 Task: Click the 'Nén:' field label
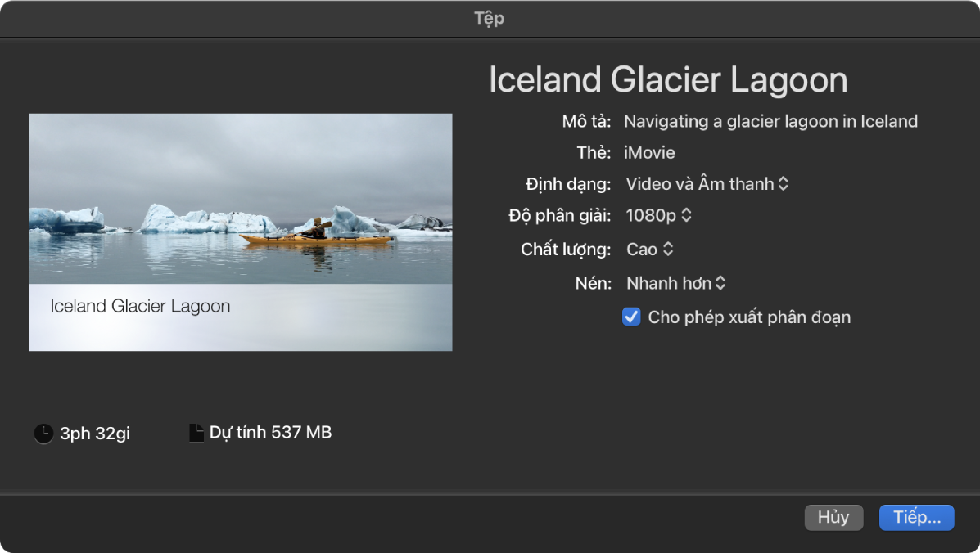(x=594, y=283)
